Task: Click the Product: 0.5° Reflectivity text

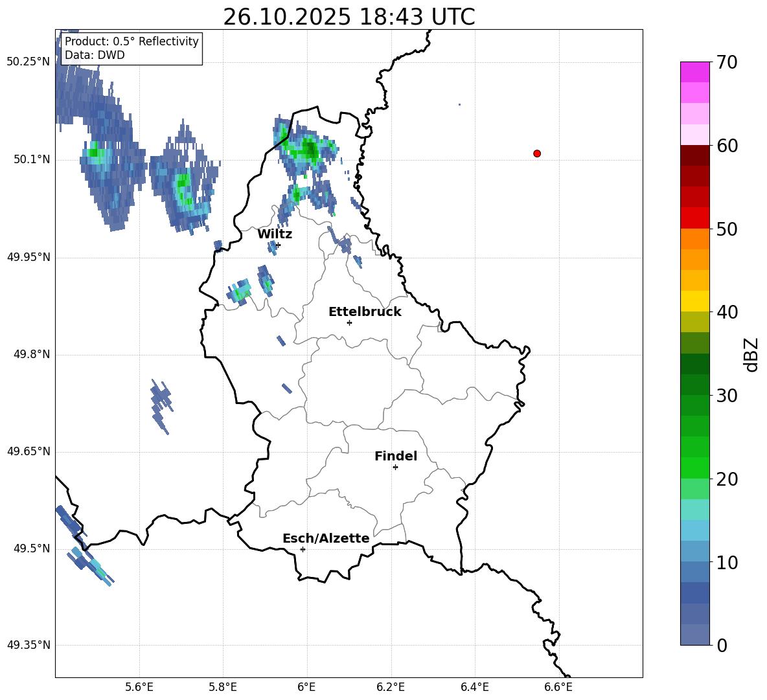Action: (x=132, y=41)
